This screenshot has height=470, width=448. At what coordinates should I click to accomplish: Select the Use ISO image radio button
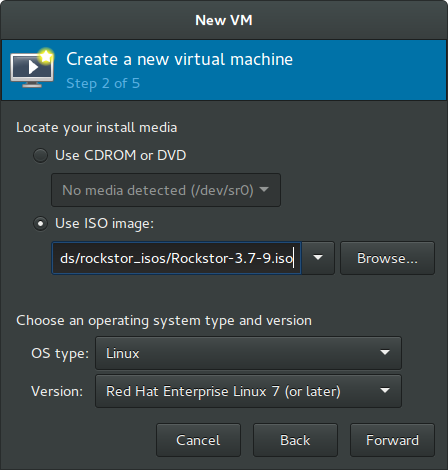pyautogui.click(x=41, y=224)
